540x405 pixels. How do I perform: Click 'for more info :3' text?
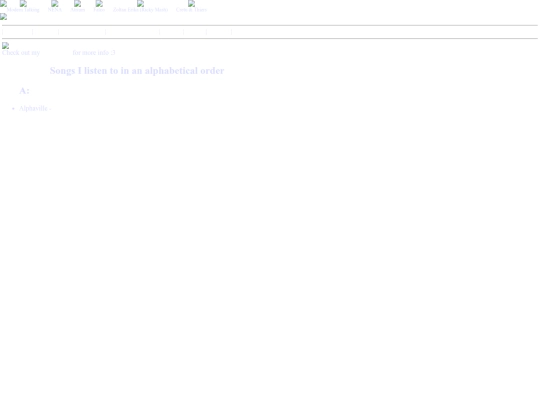94,53
